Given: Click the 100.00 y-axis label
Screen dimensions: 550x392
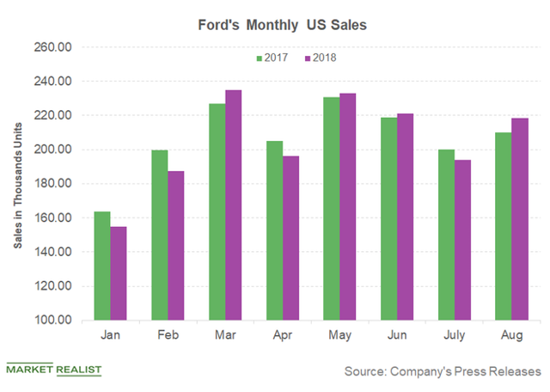Looking at the screenshot, I should [55, 321].
